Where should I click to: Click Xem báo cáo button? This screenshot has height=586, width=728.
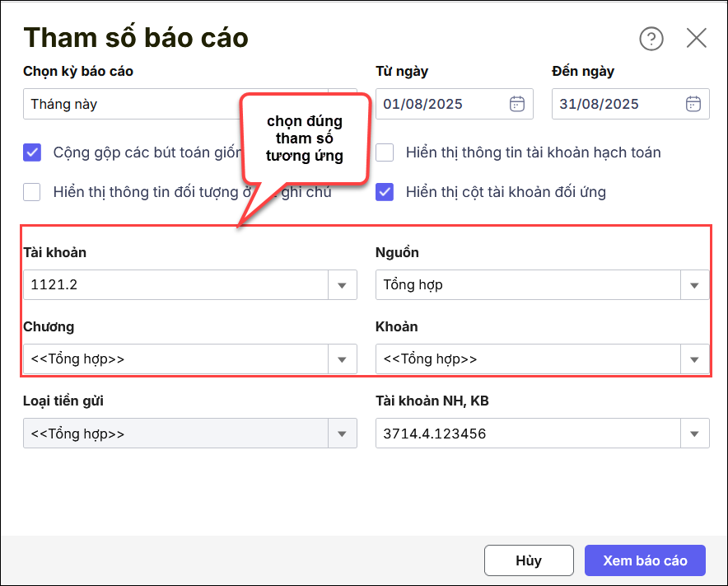[645, 560]
